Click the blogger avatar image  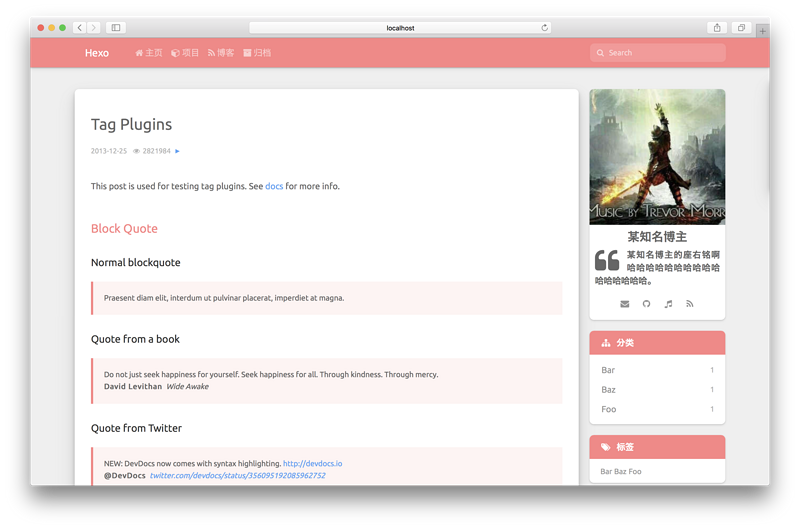click(x=657, y=157)
